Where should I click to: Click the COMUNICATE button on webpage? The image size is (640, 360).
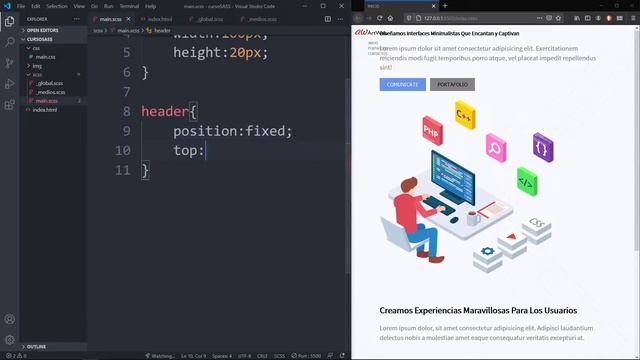402,84
